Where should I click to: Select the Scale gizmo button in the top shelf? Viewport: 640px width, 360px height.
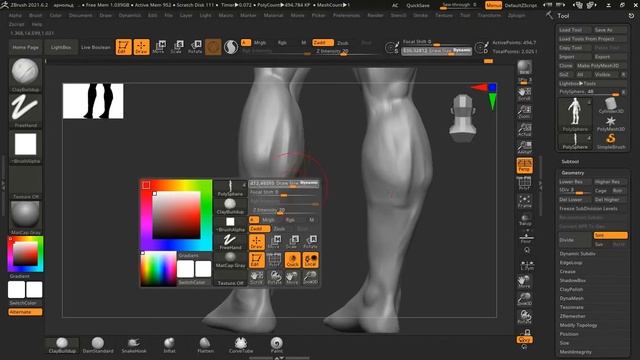coord(177,47)
